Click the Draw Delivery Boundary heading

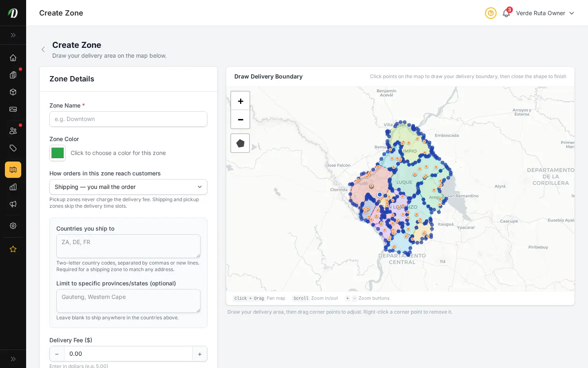[268, 76]
